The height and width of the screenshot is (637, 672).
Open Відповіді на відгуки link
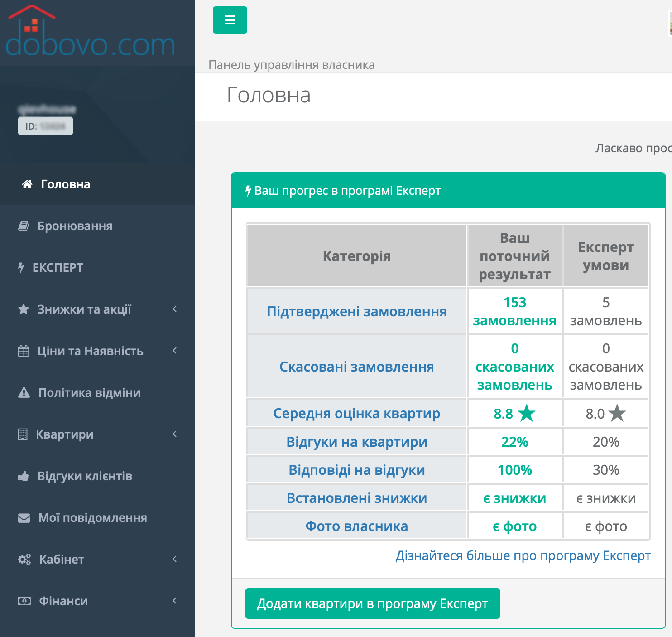pyautogui.click(x=357, y=470)
